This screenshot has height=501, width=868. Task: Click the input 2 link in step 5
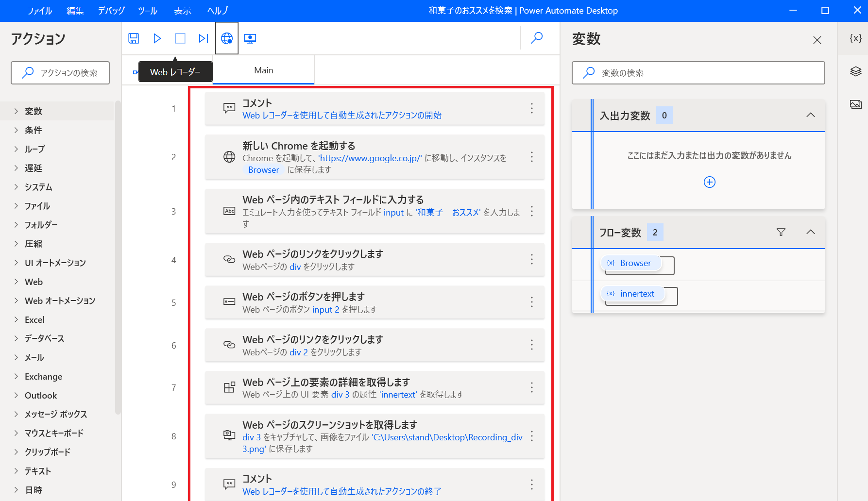325,310
